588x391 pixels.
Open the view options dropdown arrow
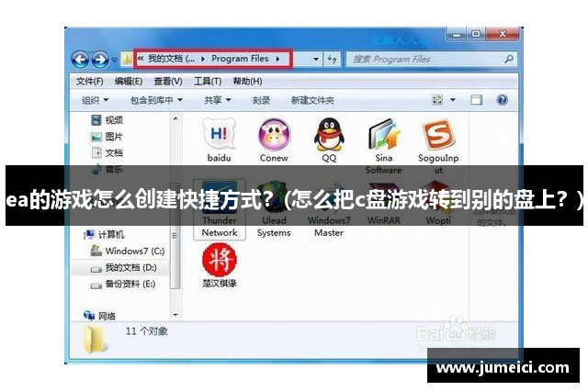pos(453,100)
